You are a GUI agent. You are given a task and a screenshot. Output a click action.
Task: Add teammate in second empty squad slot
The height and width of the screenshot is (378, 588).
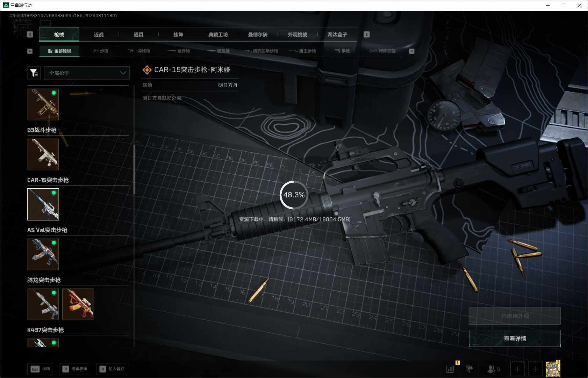click(535, 369)
